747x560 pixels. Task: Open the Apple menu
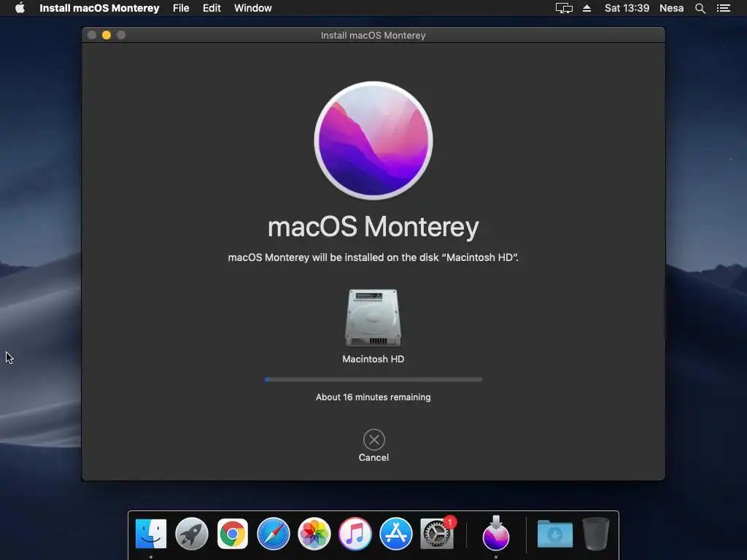pyautogui.click(x=20, y=8)
